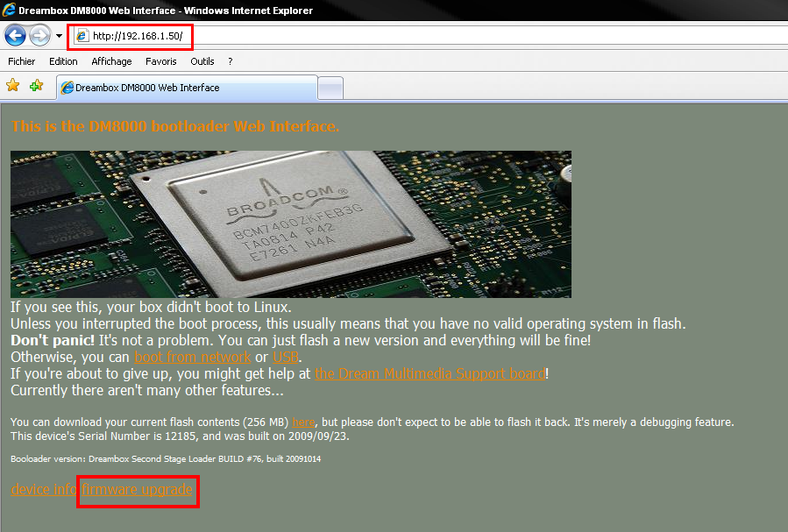The width and height of the screenshot is (788, 532).
Task: Open the recent pages dropdown arrow
Action: (x=59, y=36)
